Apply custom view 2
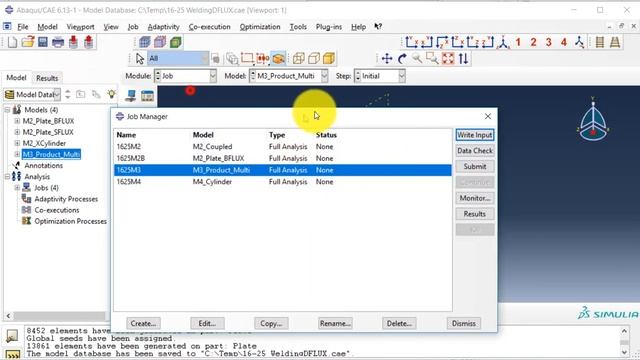The width and height of the screenshot is (640, 360). click(533, 42)
